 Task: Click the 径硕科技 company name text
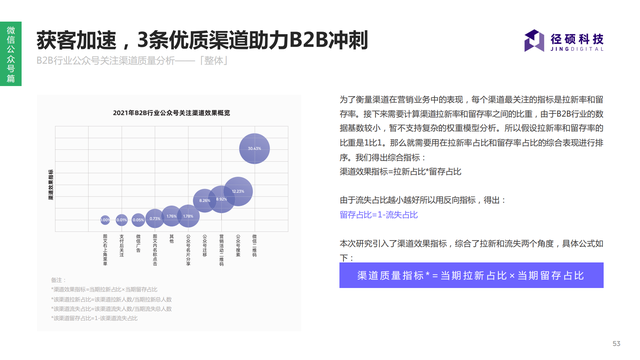[577, 39]
